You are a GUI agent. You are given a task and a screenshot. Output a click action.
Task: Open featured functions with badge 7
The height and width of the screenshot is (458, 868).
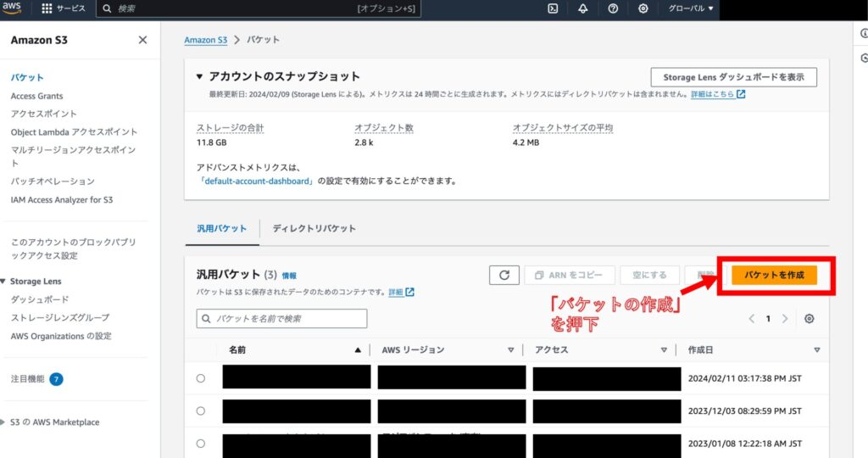tap(36, 379)
